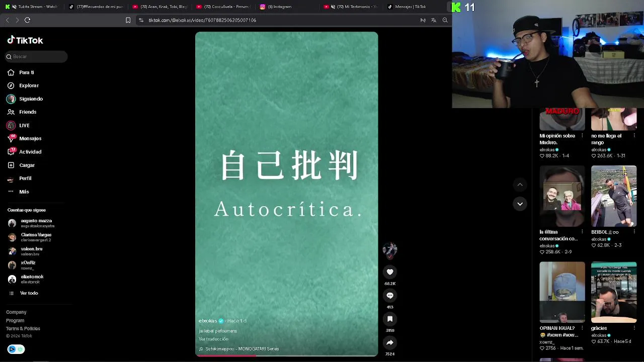644x362 pixels.
Task: Expand Ver todo followed accounts
Action: pos(24,293)
